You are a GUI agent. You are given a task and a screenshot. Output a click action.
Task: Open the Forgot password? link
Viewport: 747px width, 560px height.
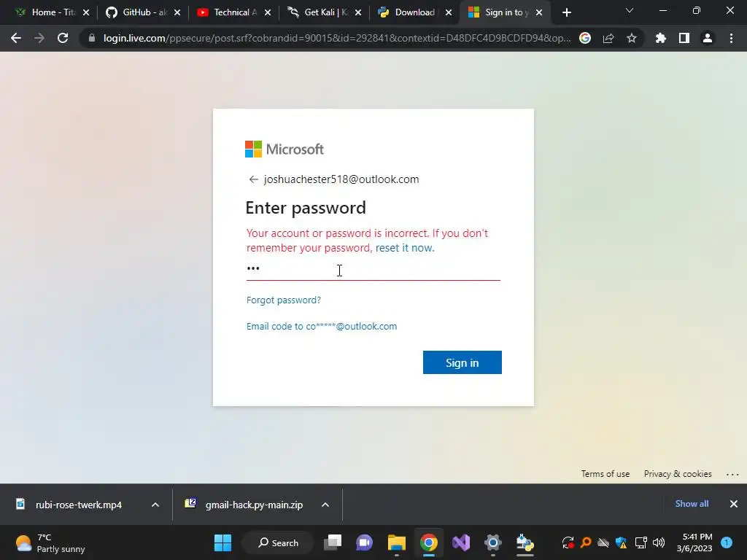point(284,300)
